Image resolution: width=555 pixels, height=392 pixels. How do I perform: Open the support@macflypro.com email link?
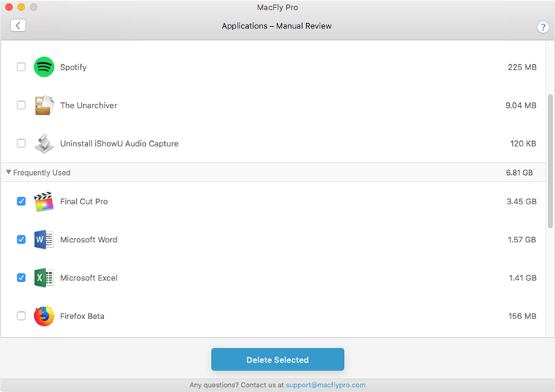pos(326,385)
